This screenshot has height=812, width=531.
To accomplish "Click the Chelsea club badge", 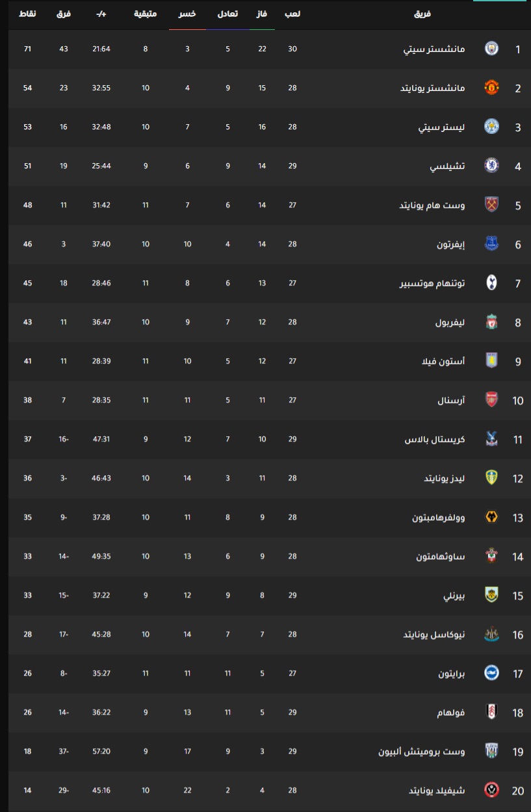I will (492, 166).
